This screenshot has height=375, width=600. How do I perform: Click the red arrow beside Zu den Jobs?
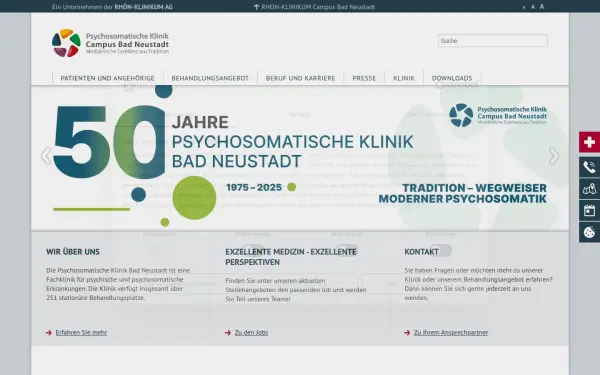(228, 333)
